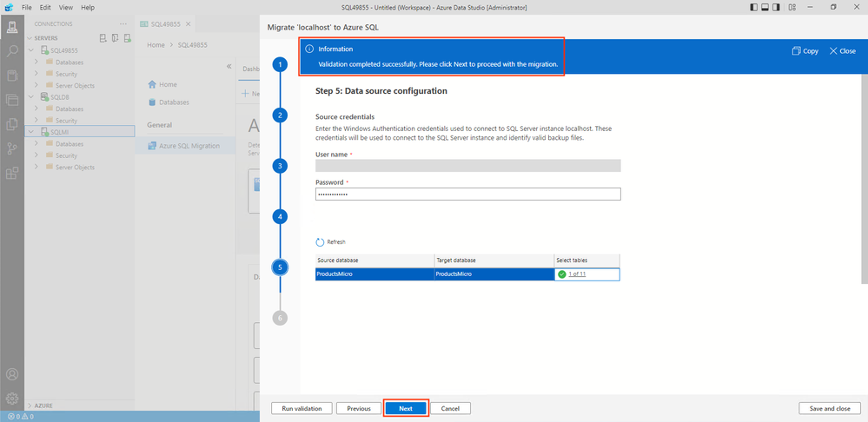Switch to the SQL49855 editor tab

coord(166,23)
